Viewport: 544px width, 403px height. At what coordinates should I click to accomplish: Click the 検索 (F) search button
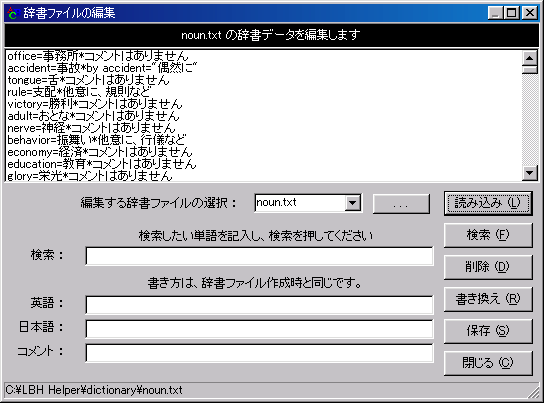coord(488,235)
